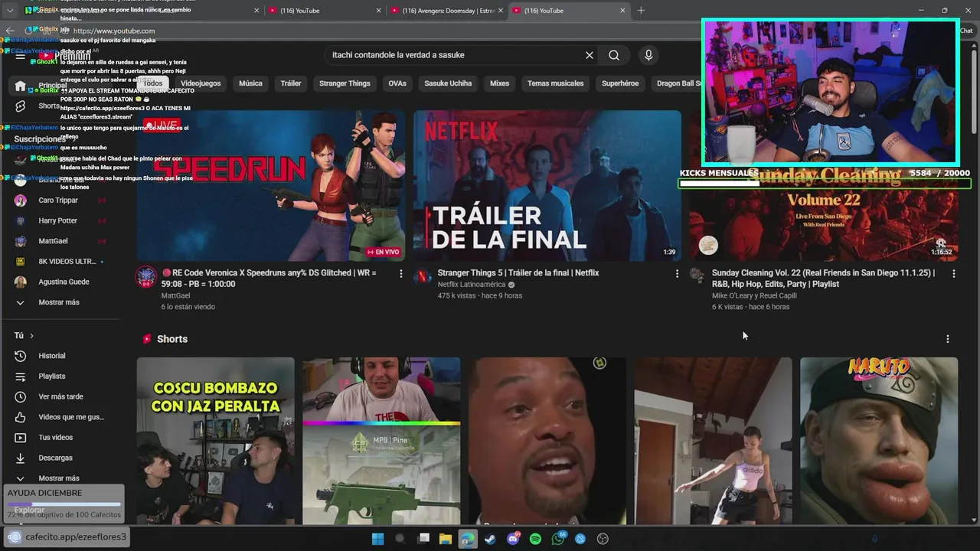Click Stranger Things 5 trailer video title
The image size is (980, 551).
[x=518, y=273]
